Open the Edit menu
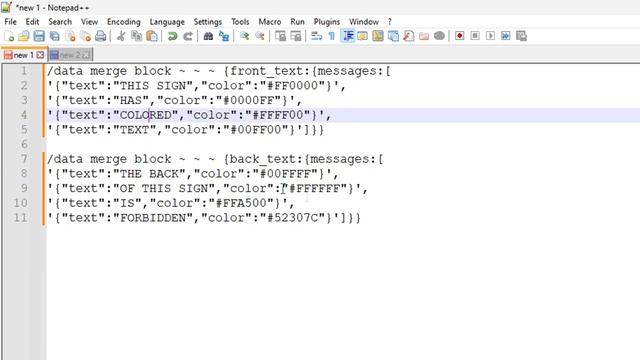 pos(32,22)
